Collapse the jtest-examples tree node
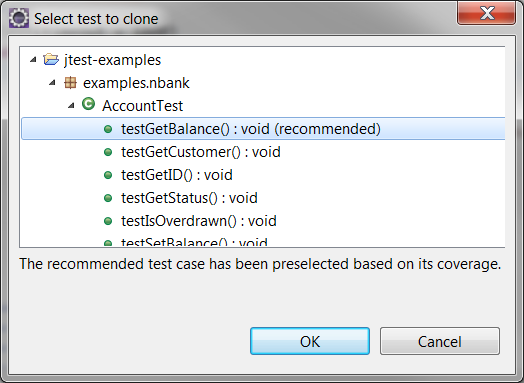 (33, 60)
